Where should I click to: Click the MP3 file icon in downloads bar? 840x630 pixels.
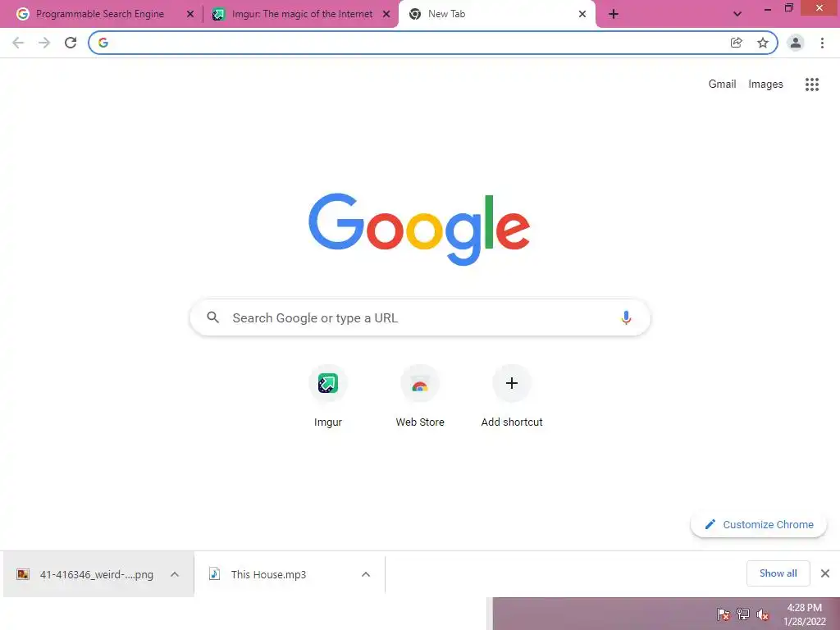(214, 574)
